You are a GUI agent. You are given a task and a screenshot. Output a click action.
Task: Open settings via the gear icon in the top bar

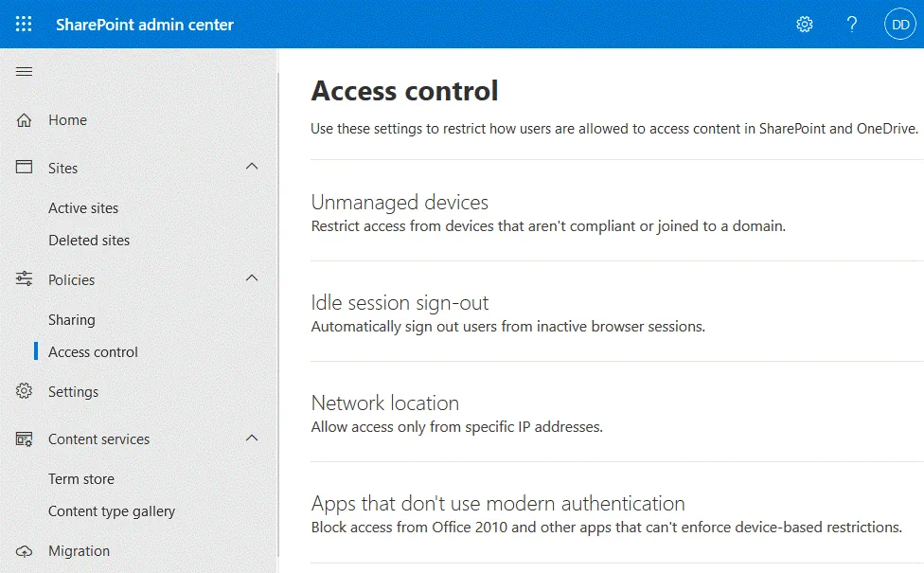804,24
